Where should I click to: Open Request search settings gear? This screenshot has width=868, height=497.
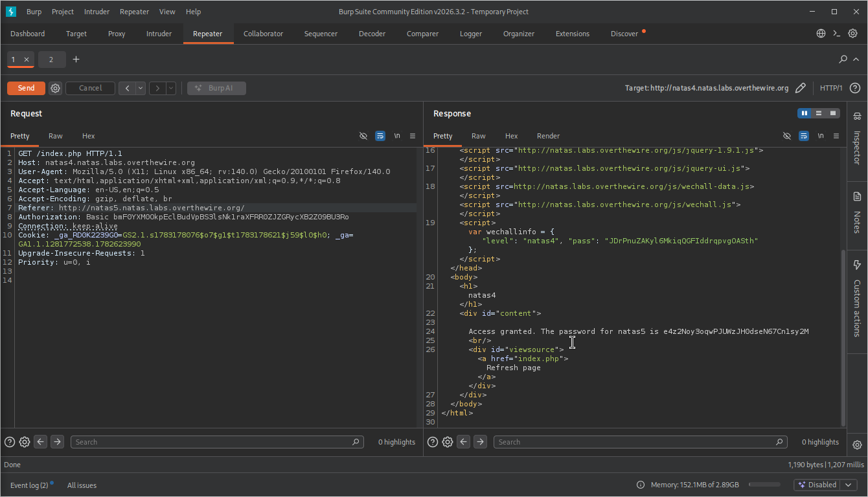pyautogui.click(x=25, y=442)
